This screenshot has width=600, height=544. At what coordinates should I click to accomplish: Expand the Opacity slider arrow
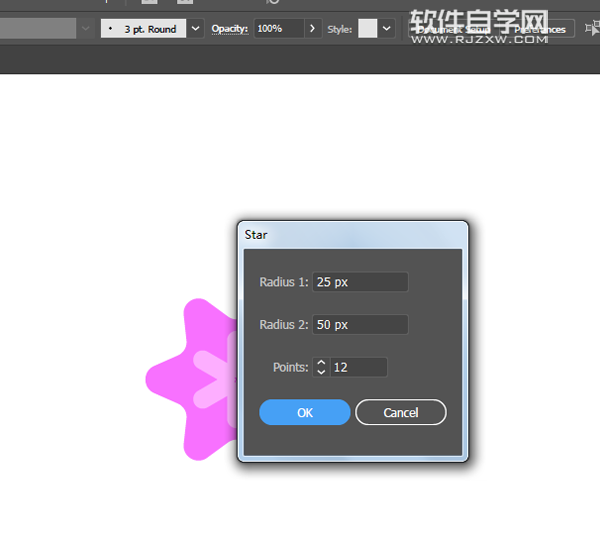313,29
